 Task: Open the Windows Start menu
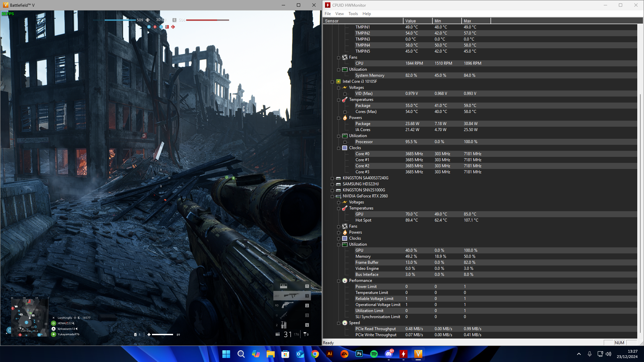(x=226, y=354)
